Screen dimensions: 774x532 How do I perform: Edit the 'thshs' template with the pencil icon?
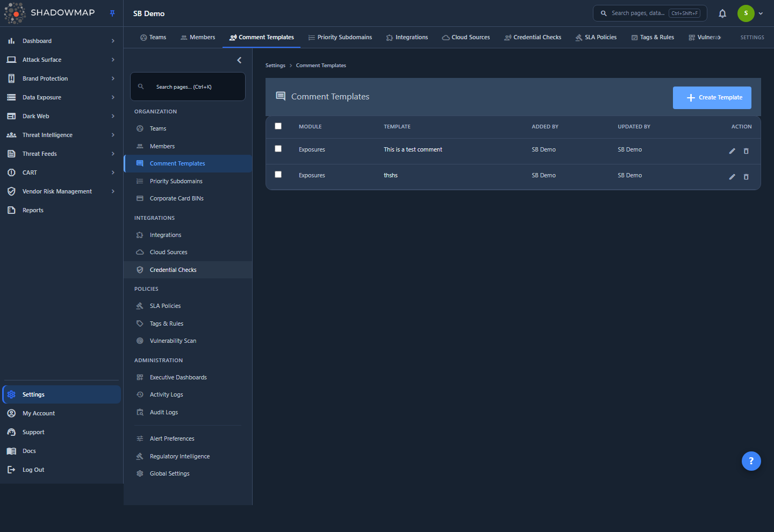click(x=732, y=177)
